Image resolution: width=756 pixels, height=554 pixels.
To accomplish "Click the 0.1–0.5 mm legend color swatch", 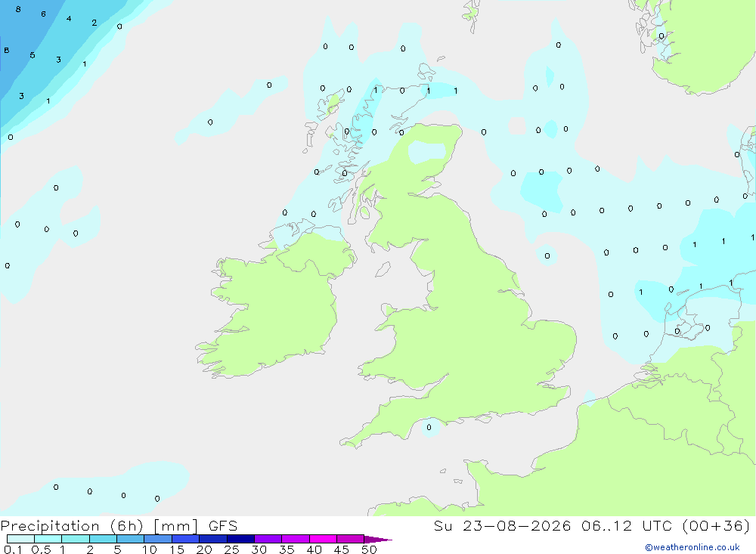I will 20,539.
